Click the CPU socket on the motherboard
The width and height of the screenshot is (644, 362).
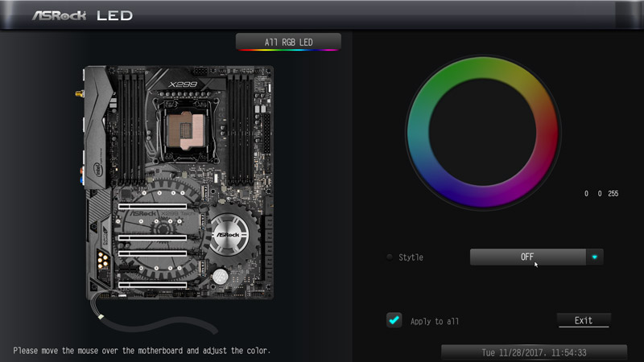186,130
